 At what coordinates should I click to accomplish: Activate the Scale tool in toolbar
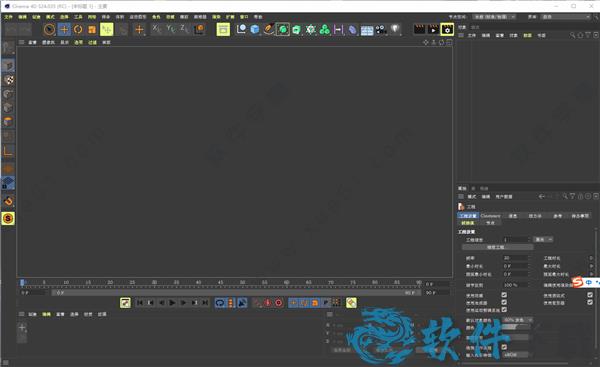point(92,29)
